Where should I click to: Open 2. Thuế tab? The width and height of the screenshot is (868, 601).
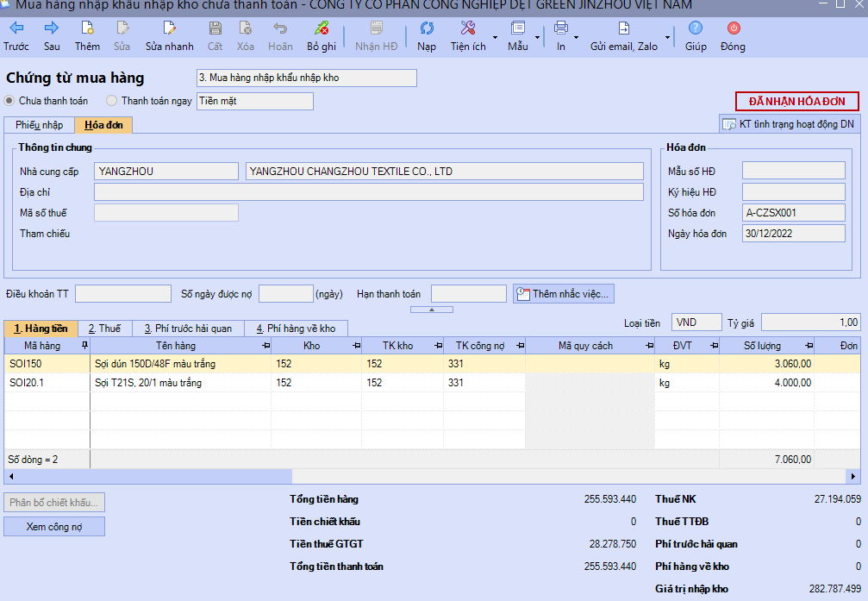[104, 329]
